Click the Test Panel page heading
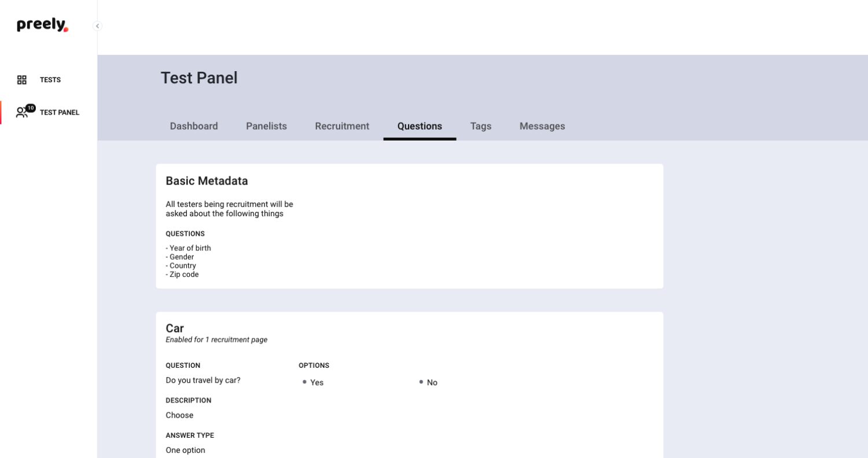The height and width of the screenshot is (458, 868). 199,78
